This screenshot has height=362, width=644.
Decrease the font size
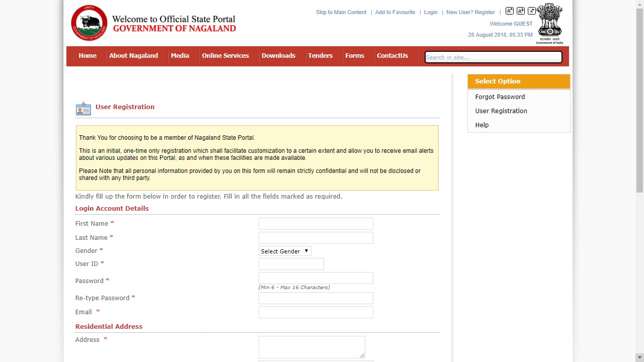pyautogui.click(x=532, y=11)
